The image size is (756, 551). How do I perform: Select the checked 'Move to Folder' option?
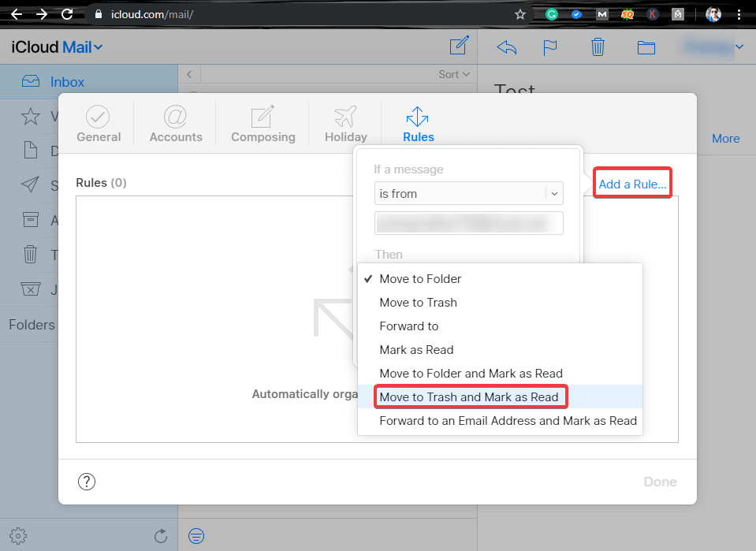420,278
